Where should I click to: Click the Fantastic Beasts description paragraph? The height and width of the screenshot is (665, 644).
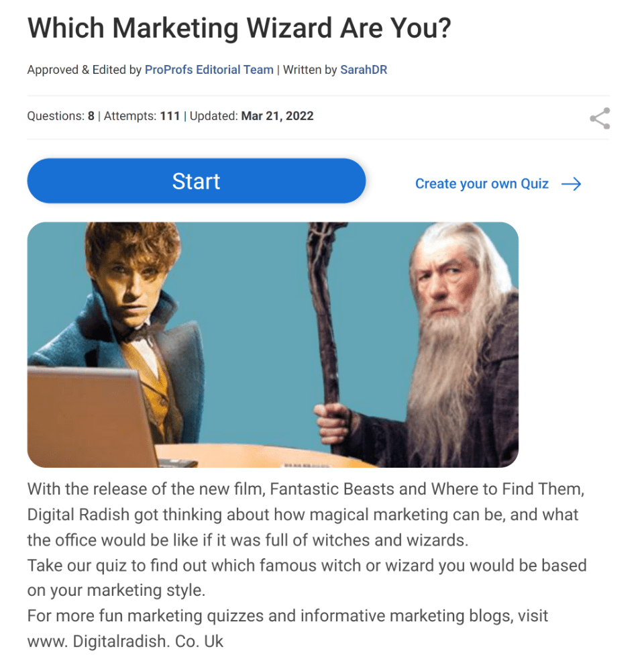[x=306, y=515]
